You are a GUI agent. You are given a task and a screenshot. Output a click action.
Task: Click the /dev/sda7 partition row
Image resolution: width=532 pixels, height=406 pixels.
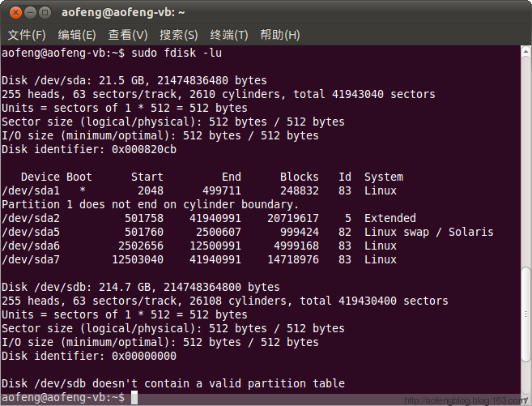(199, 259)
